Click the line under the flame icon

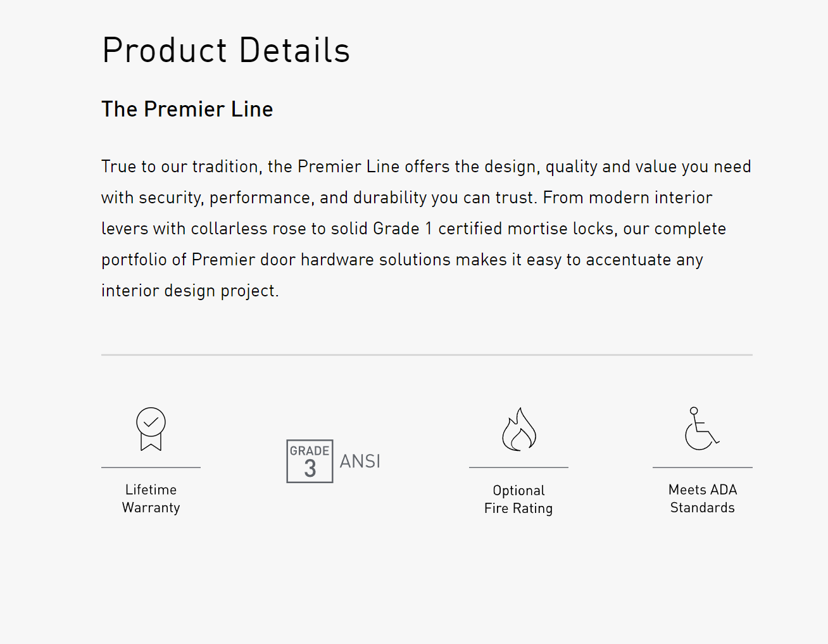click(518, 467)
